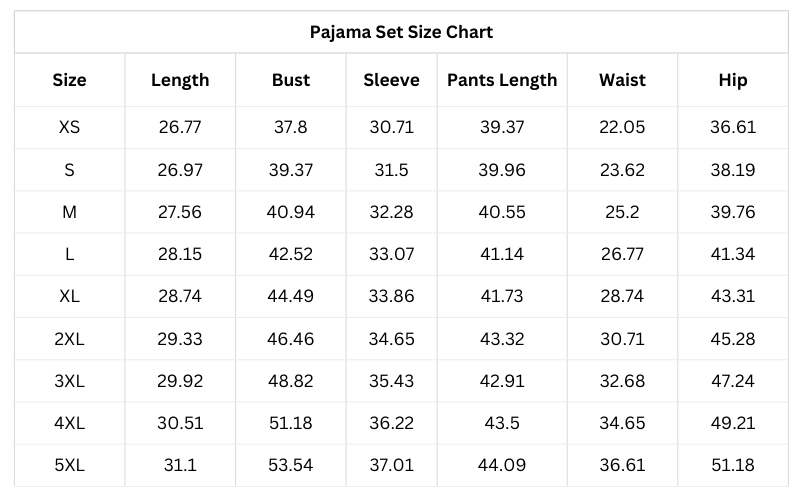Click the Pajama Set Size Chart title
The height and width of the screenshot is (500, 800).
(x=400, y=32)
